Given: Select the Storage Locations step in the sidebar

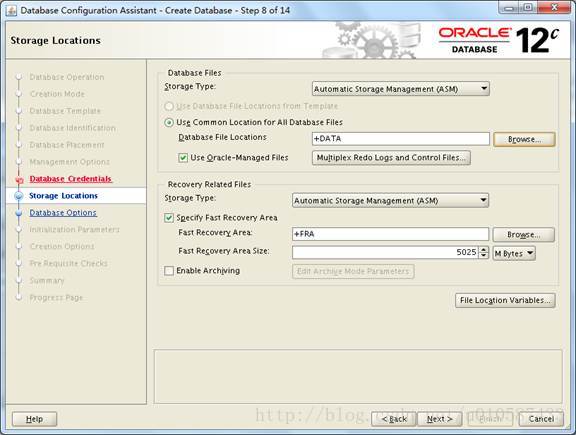Looking at the screenshot, I should (63, 196).
